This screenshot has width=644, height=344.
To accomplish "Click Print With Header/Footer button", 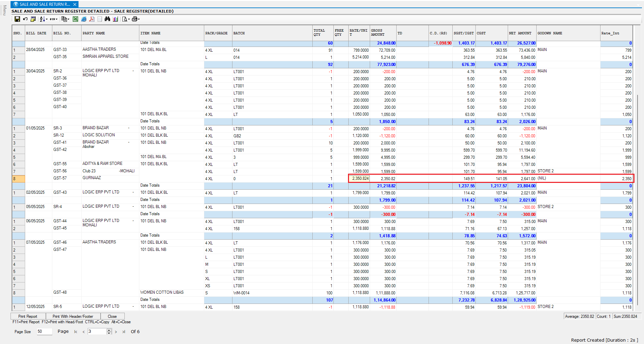I will 73,316.
